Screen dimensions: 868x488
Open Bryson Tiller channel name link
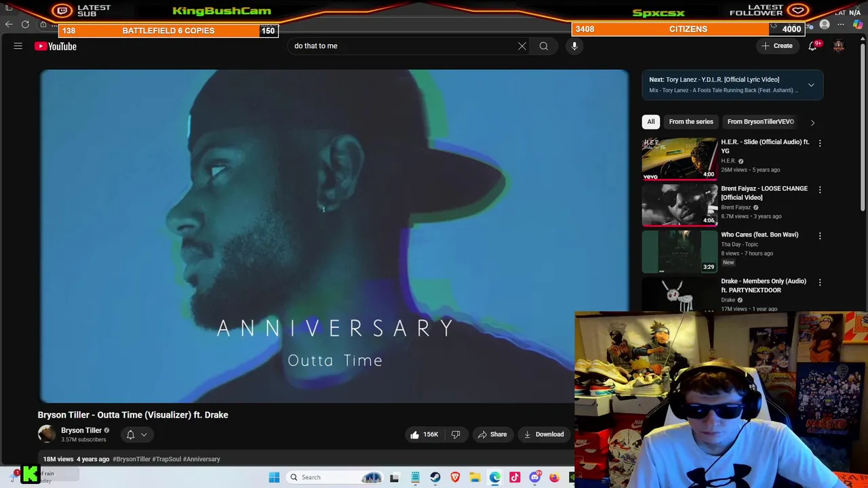coord(81,430)
